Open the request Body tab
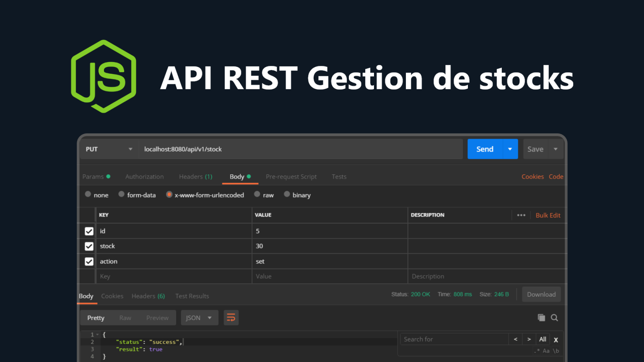This screenshot has width=644, height=362. 240,177
